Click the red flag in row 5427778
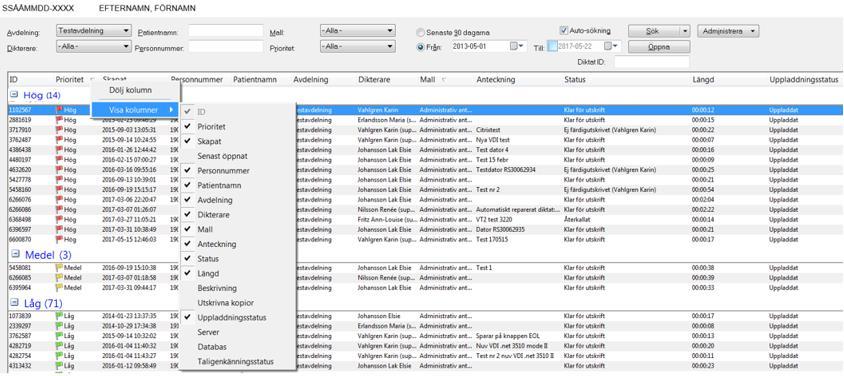This screenshot has width=844, height=376. coord(59,179)
